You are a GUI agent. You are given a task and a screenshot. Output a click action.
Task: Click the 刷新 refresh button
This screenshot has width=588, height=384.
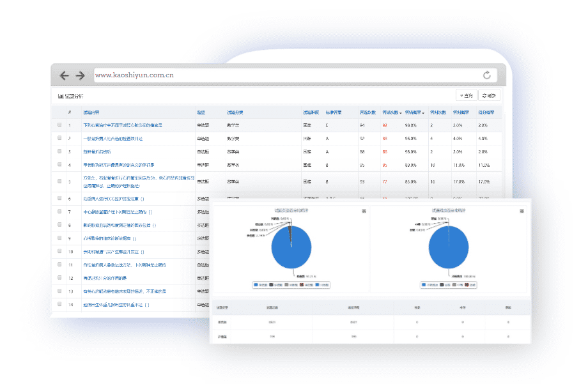489,96
